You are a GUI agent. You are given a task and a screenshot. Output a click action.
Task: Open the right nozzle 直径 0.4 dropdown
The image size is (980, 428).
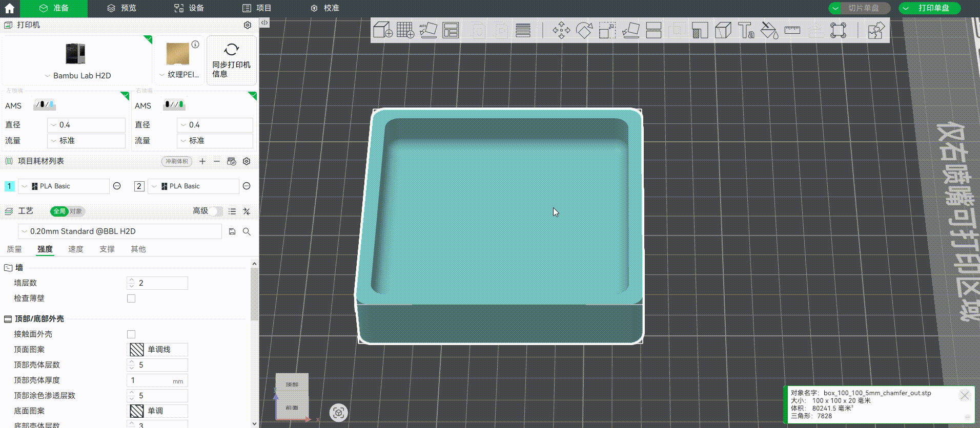coord(215,125)
